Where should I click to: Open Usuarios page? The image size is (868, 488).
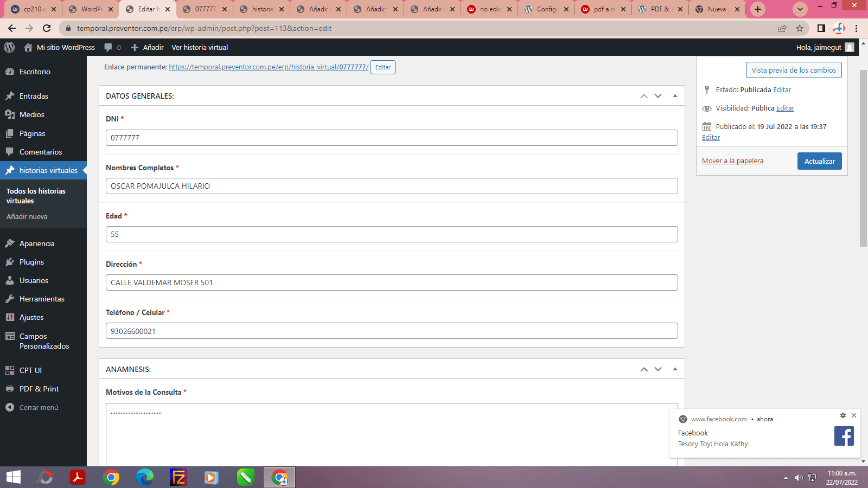[x=34, y=280]
